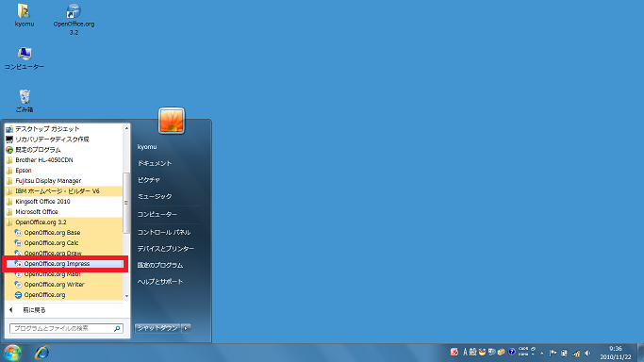Open 既定のプログラム in the program list
The width and height of the screenshot is (644, 362).
(x=64, y=150)
